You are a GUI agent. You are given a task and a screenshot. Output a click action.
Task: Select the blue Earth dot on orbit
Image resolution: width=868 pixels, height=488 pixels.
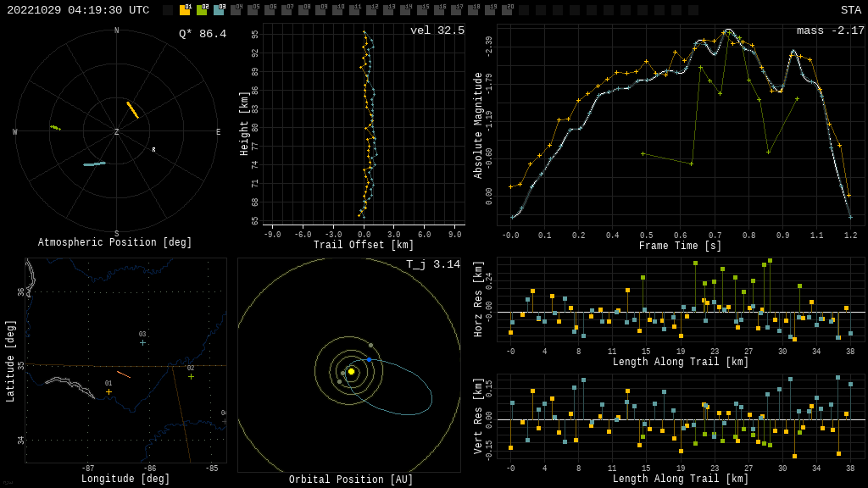pos(369,359)
